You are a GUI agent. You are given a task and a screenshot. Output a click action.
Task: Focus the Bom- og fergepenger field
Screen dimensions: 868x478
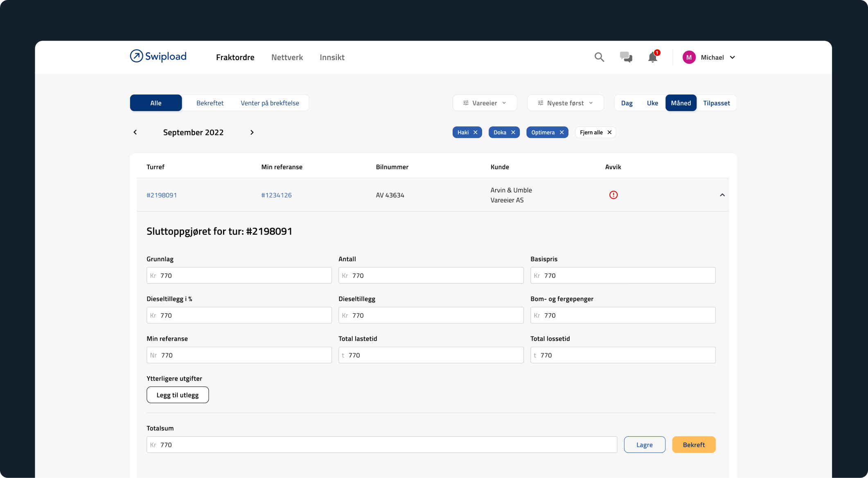coord(623,315)
